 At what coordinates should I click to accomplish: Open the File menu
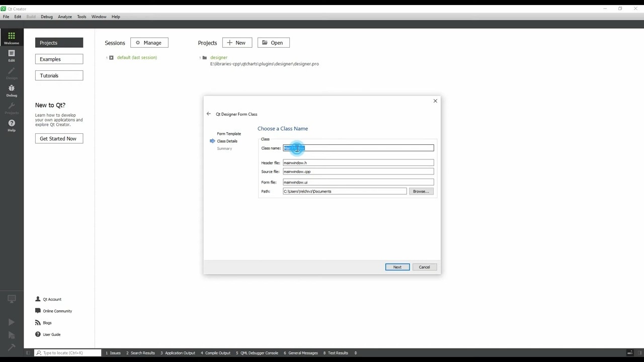[x=6, y=17]
